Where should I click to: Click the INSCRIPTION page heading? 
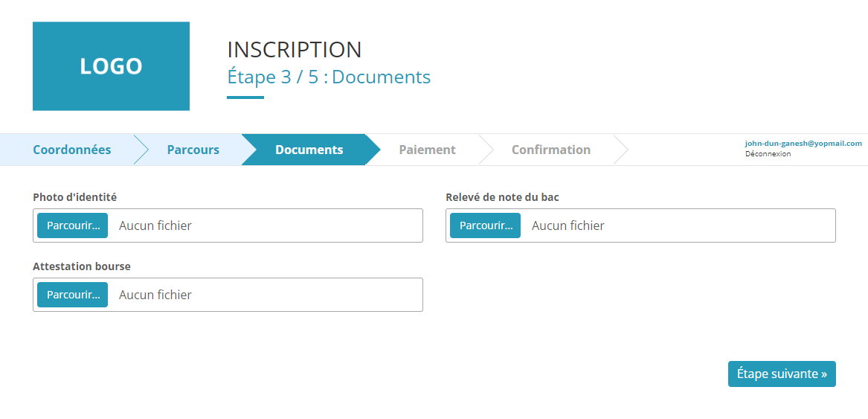pos(295,50)
